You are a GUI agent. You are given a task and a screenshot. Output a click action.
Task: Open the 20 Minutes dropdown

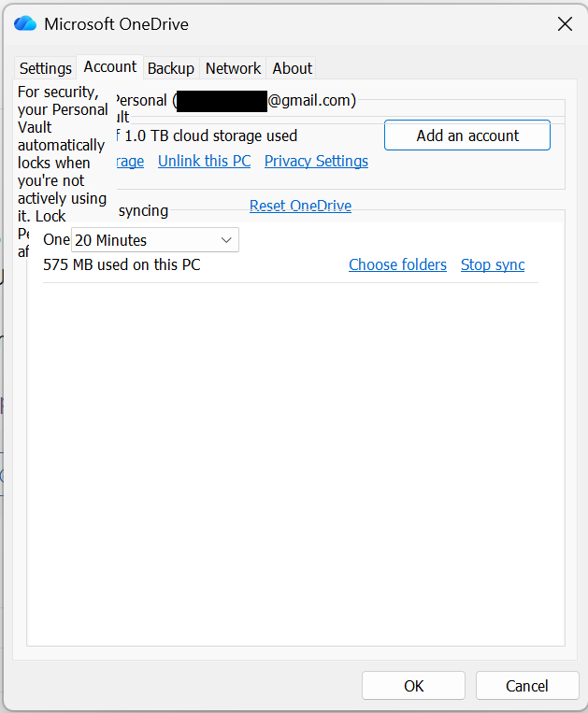(154, 239)
